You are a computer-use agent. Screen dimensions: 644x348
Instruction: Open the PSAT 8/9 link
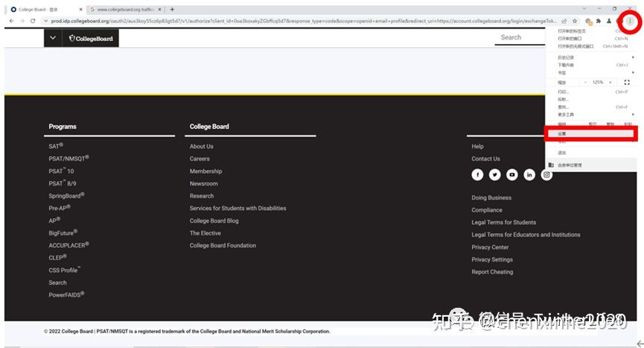pyautogui.click(x=63, y=183)
